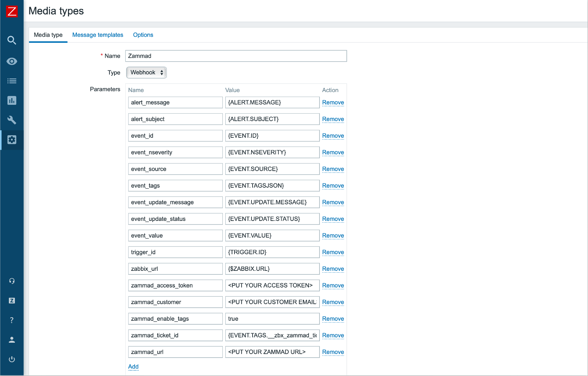Click the Sign out power icon
This screenshot has width=588, height=376.
[x=12, y=359]
